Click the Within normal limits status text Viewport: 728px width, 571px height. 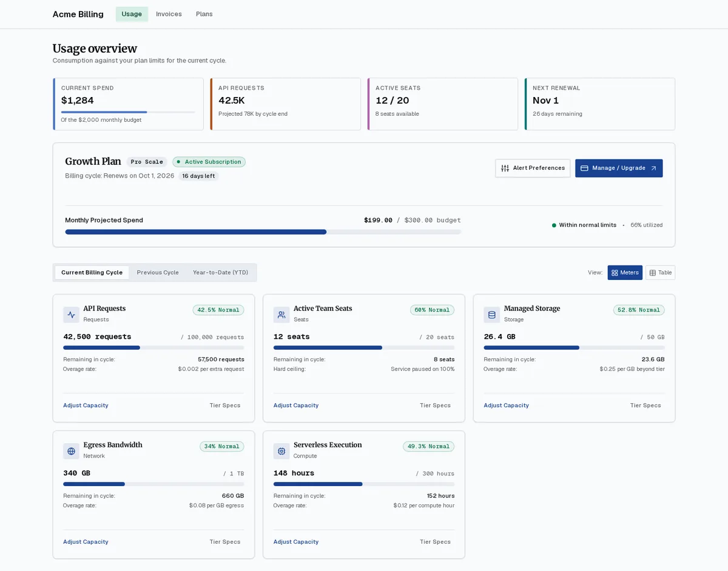[x=587, y=225]
